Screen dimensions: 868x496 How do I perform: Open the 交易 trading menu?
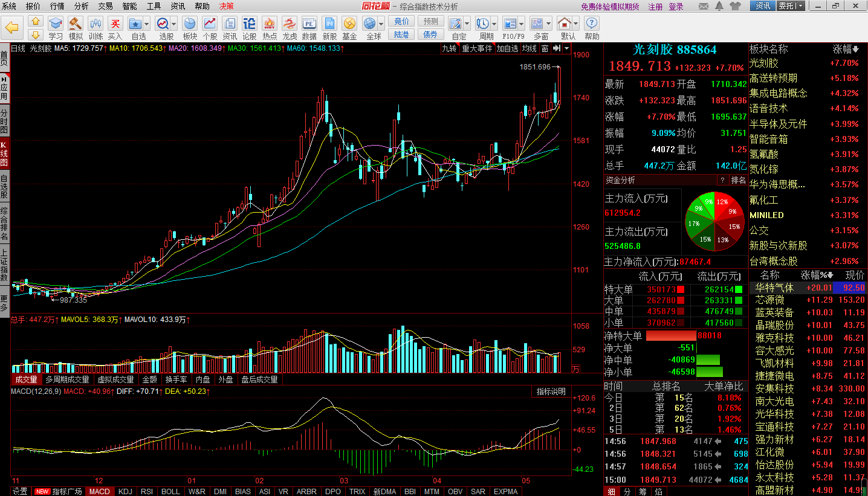click(x=105, y=6)
